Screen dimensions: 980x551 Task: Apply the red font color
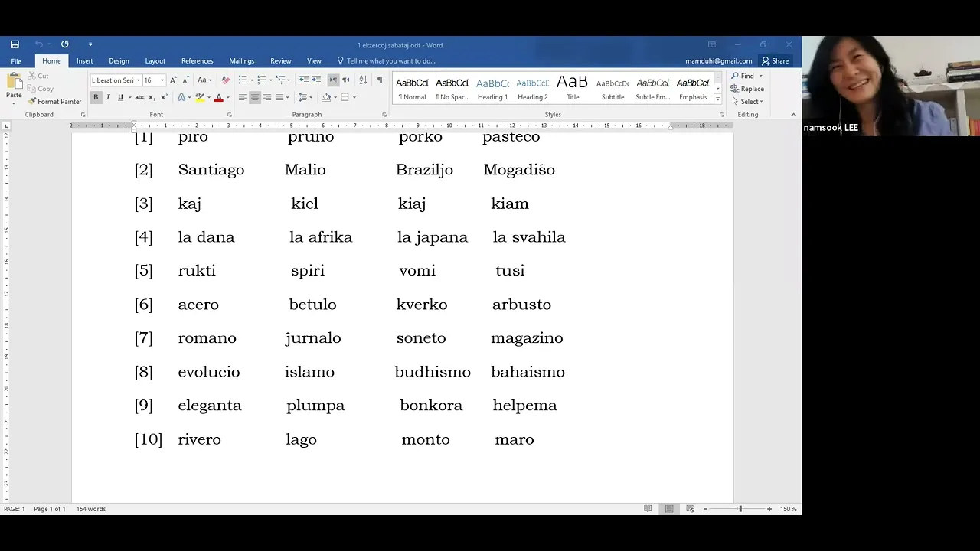218,97
